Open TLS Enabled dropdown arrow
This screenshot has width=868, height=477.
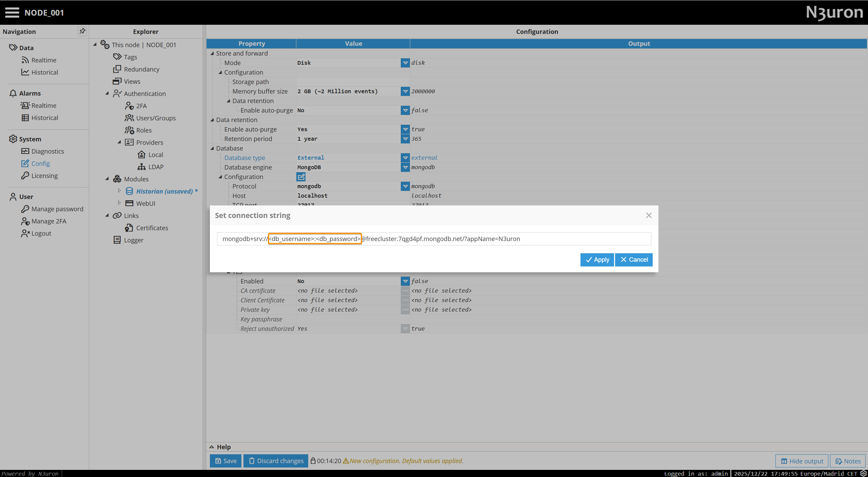405,281
